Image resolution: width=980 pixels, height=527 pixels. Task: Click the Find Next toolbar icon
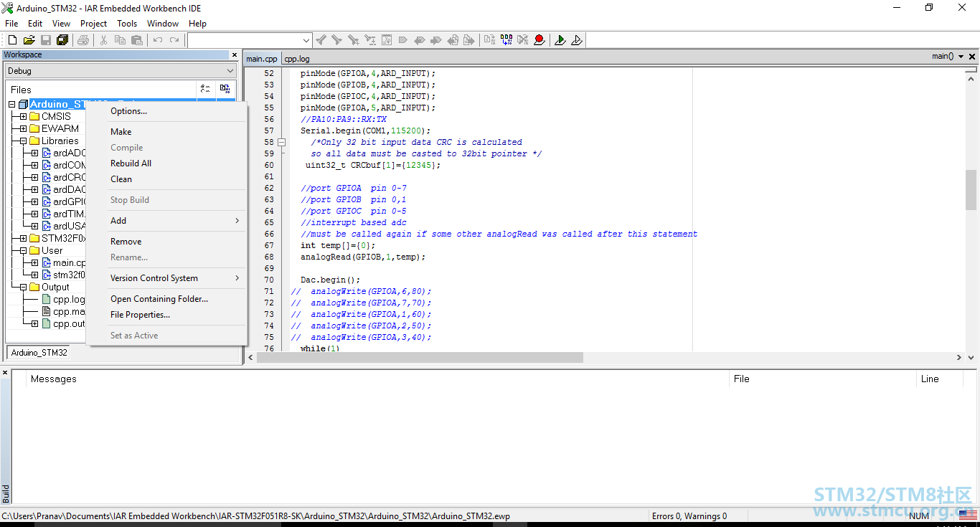click(x=336, y=40)
